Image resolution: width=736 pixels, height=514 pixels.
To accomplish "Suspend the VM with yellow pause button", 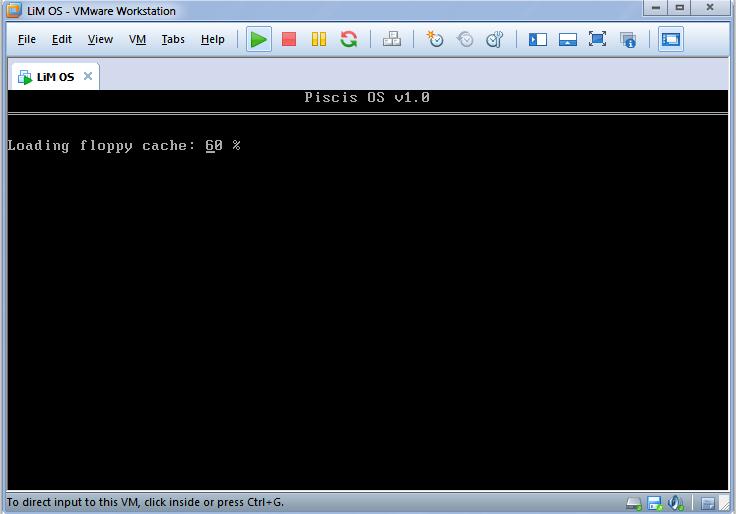I will coord(319,39).
